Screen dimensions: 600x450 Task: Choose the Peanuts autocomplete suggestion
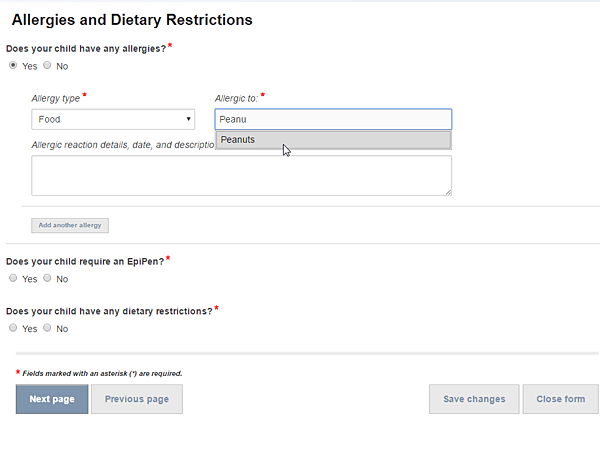coord(333,140)
